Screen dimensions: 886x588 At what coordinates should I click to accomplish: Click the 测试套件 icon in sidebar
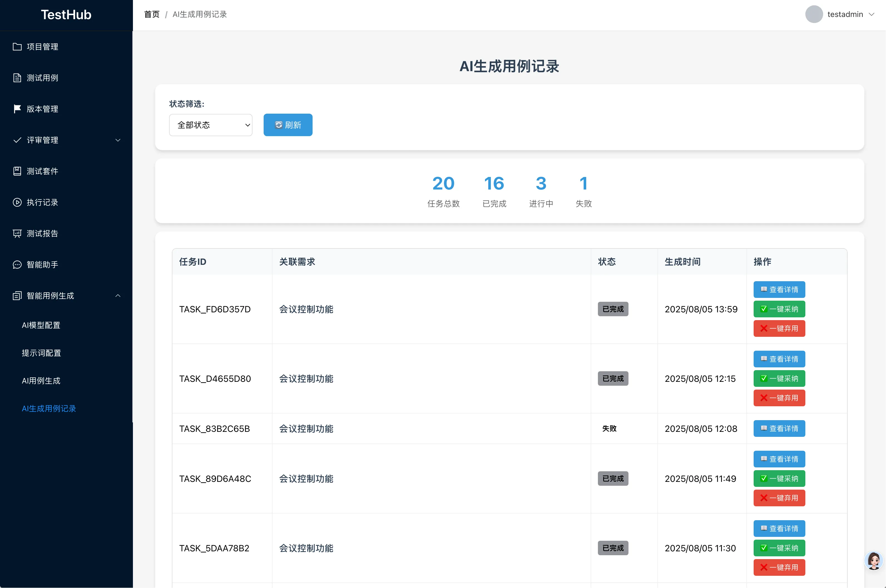tap(17, 171)
